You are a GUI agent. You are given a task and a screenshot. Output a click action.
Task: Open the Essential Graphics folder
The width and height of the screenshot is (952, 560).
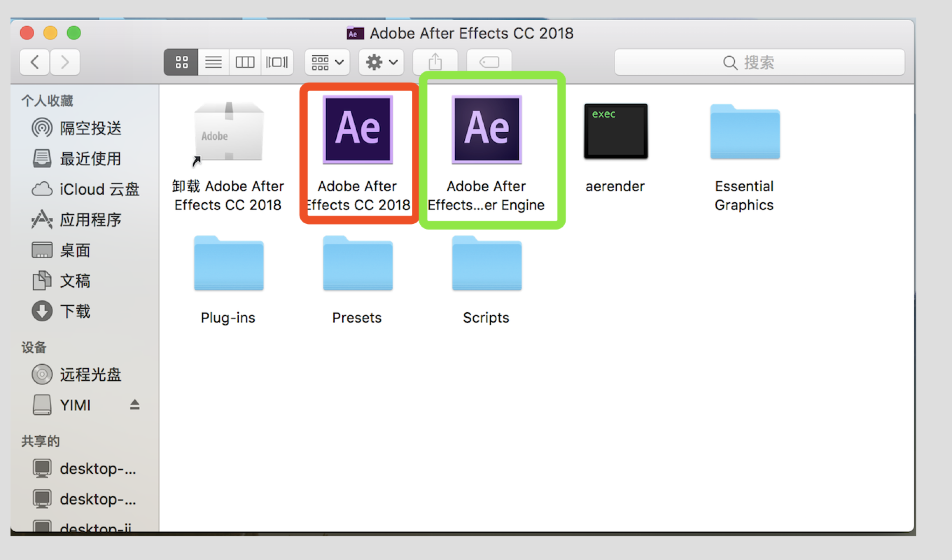click(745, 132)
